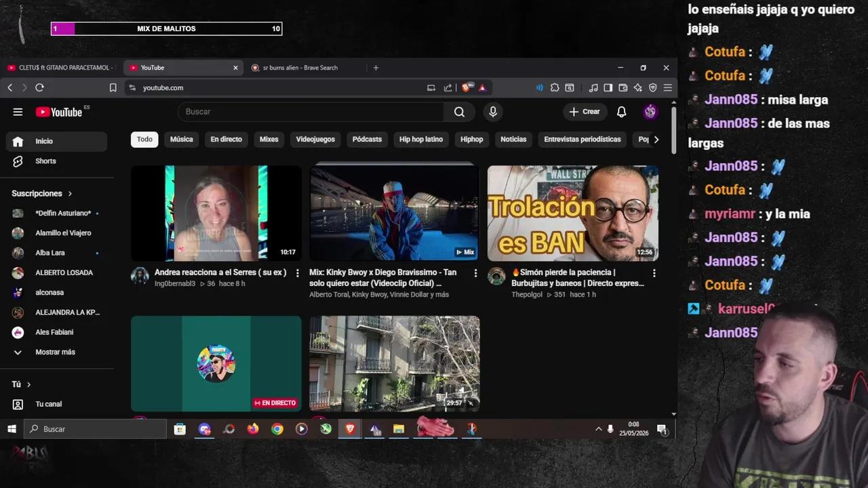
Task: Expand Suscripciones section arrow
Action: pos(70,194)
